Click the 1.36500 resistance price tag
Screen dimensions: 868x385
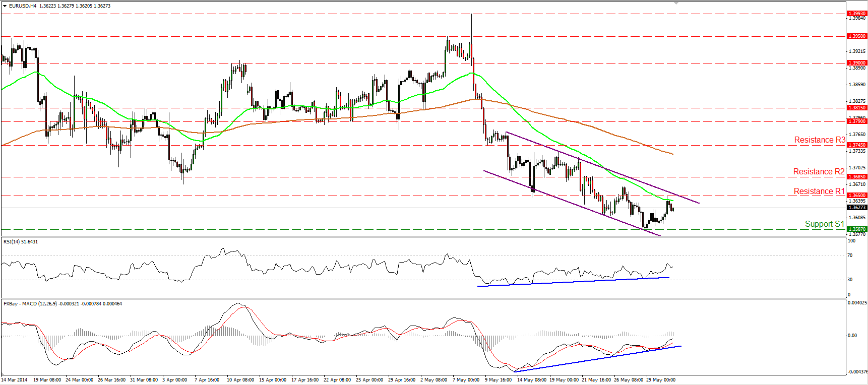pyautogui.click(x=857, y=196)
